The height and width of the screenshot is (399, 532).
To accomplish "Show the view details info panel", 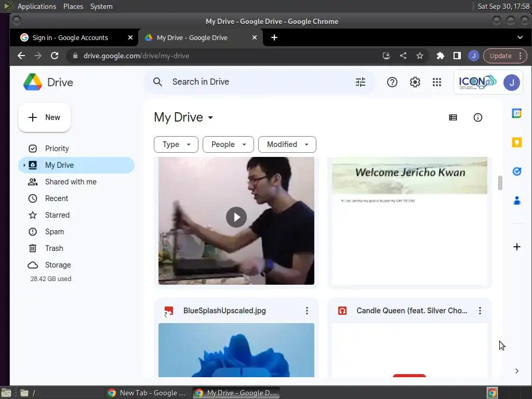I will [x=478, y=117].
